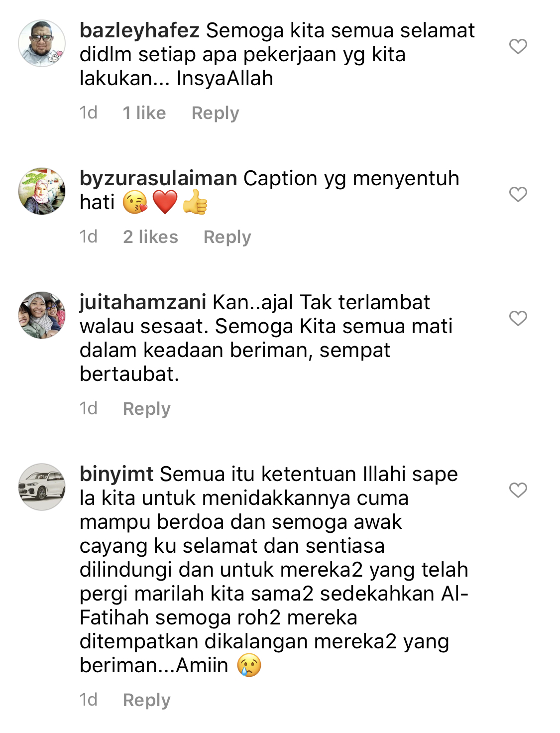Open binyimt's car profile picture

click(x=42, y=487)
